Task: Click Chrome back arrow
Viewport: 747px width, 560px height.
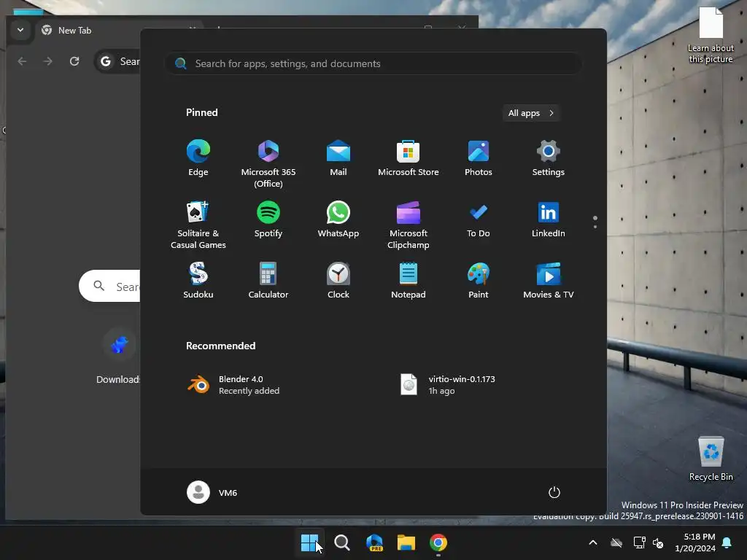Action: point(22,61)
